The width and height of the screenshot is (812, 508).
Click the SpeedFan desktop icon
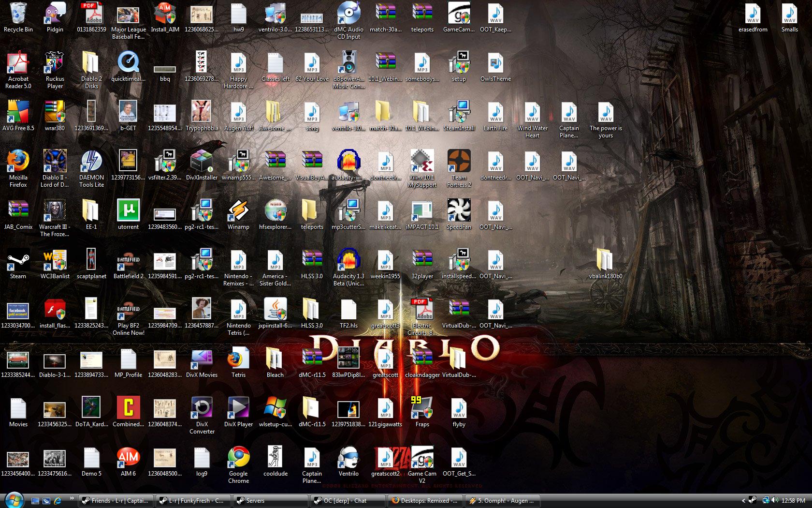(459, 211)
